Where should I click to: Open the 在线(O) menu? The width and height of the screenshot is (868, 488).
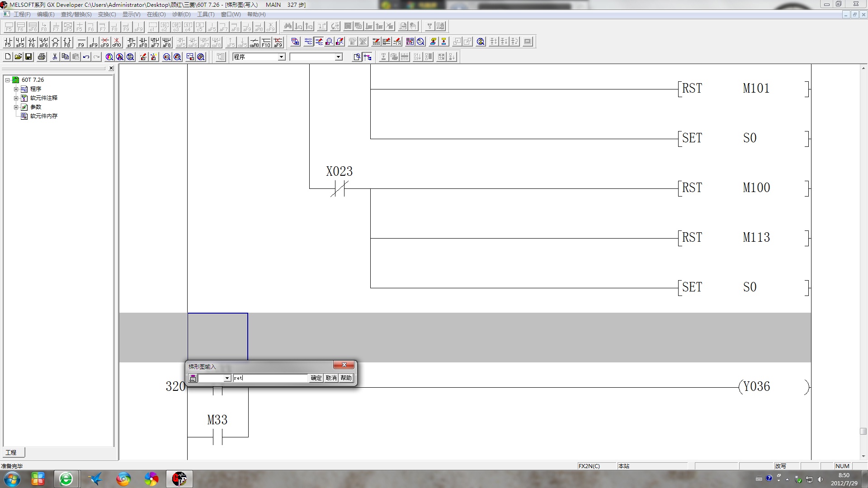[156, 14]
